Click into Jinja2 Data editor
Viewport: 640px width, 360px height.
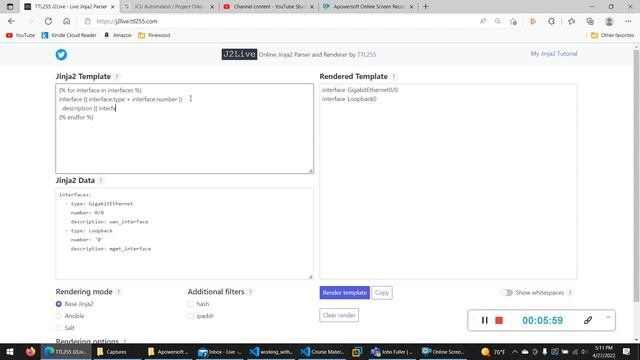(x=184, y=233)
